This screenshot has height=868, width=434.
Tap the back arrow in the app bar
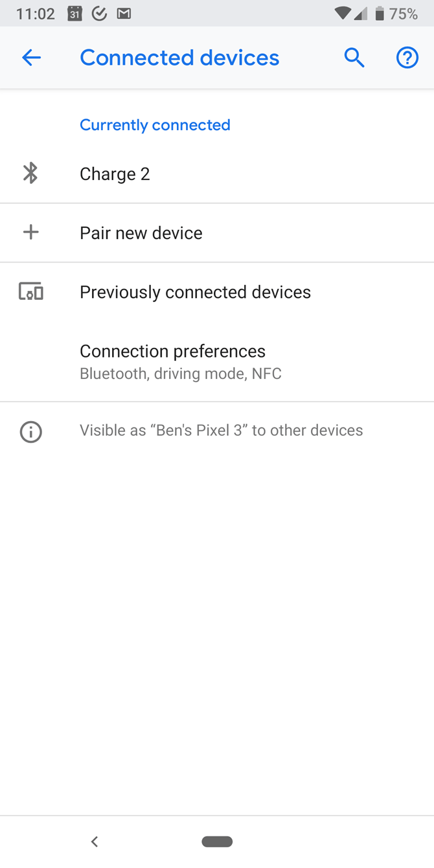(x=31, y=58)
